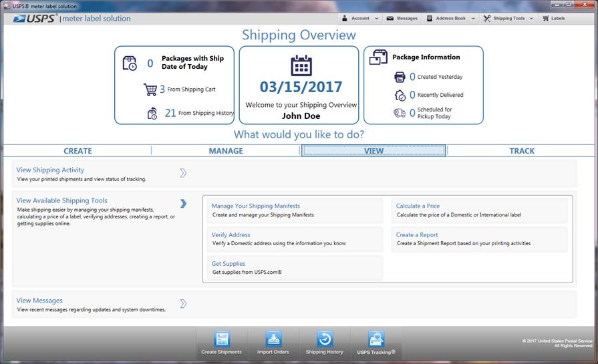Click the shopping cart icon beside From Shipping Cart
The image size is (598, 364).
point(150,89)
